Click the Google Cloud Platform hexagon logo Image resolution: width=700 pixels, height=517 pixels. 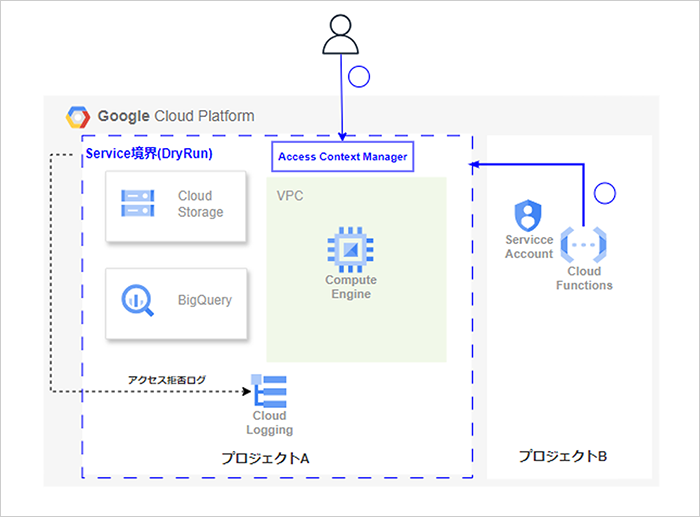tap(78, 117)
